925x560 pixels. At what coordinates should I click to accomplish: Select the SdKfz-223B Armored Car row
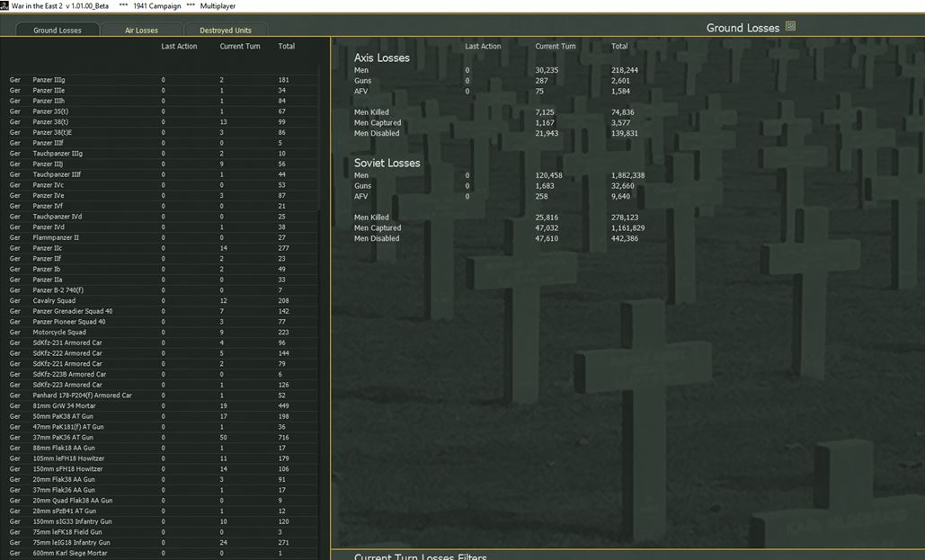(162, 375)
